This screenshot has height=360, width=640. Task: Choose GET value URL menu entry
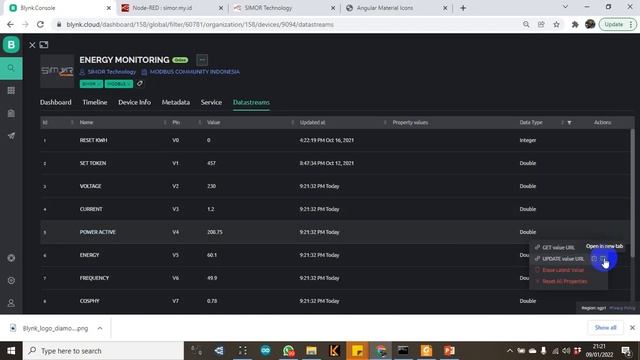(558, 247)
